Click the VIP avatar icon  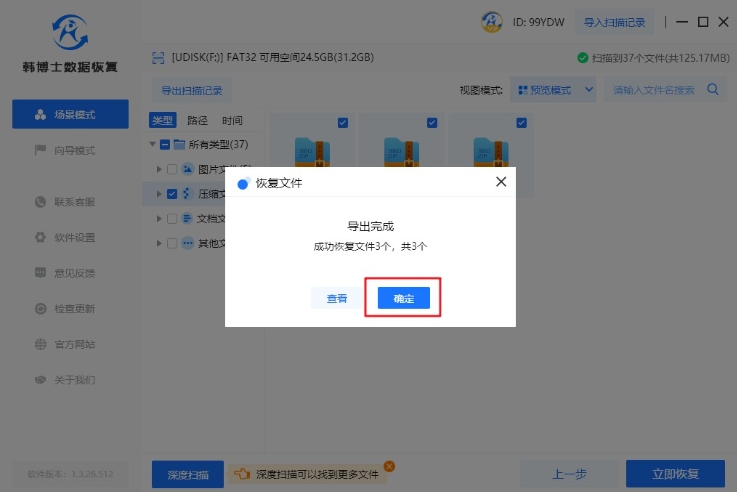coord(492,22)
